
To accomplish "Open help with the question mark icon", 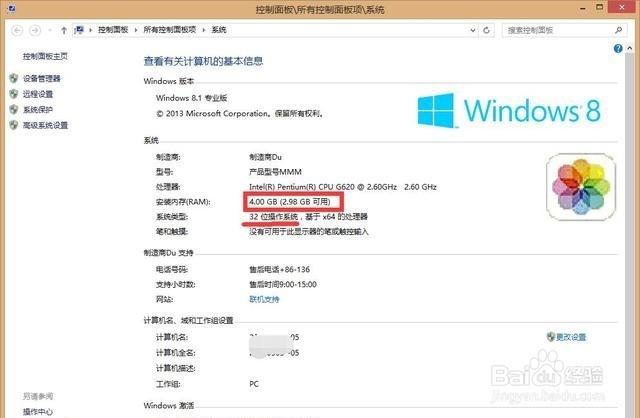I will (x=618, y=49).
